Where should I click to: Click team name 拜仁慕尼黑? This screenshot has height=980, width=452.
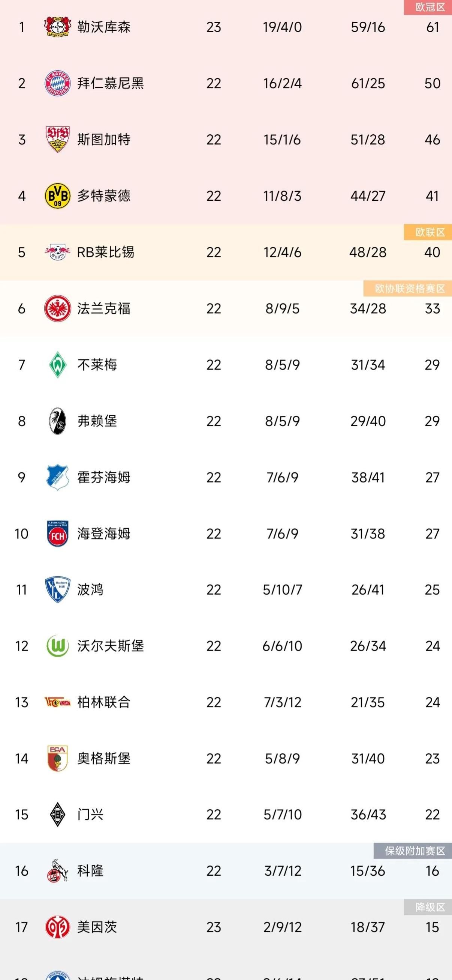pyautogui.click(x=110, y=83)
